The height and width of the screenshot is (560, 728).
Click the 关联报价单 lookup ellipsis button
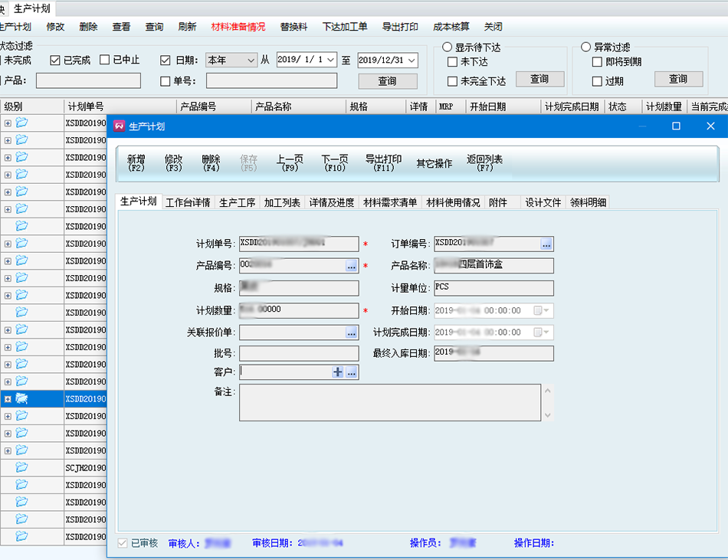tap(351, 332)
